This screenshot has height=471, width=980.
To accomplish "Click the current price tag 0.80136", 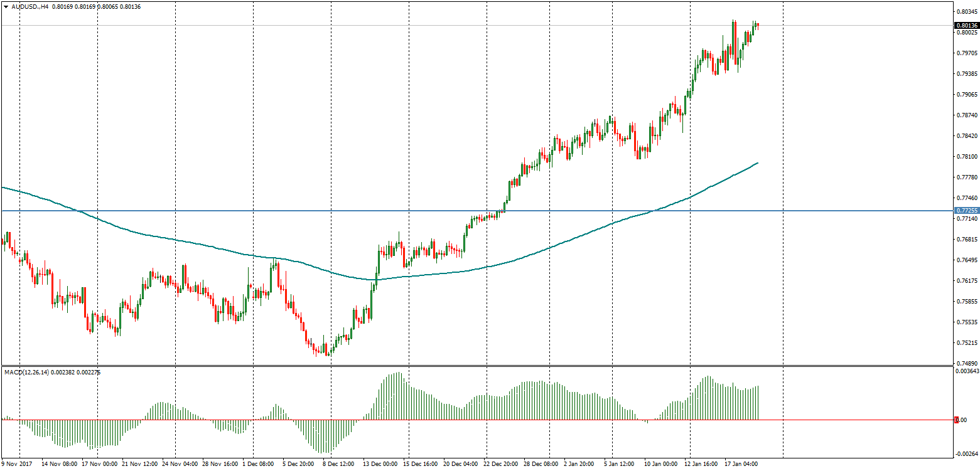I will [x=966, y=26].
